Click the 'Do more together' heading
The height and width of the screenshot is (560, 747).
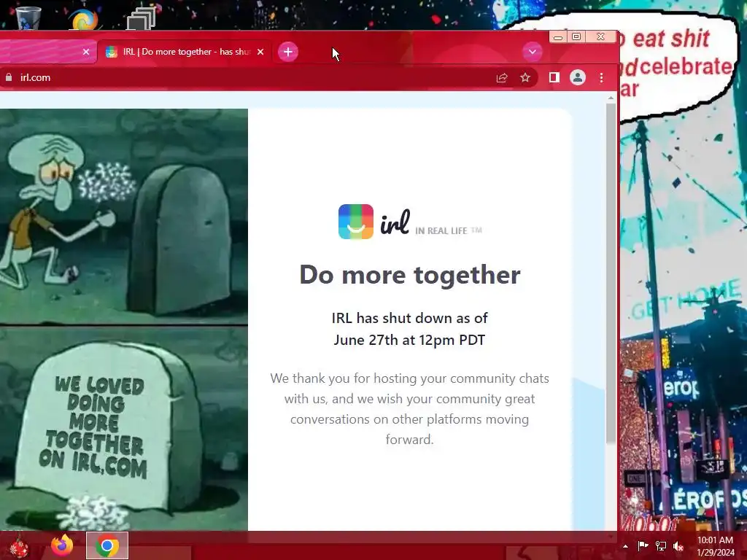(x=410, y=275)
